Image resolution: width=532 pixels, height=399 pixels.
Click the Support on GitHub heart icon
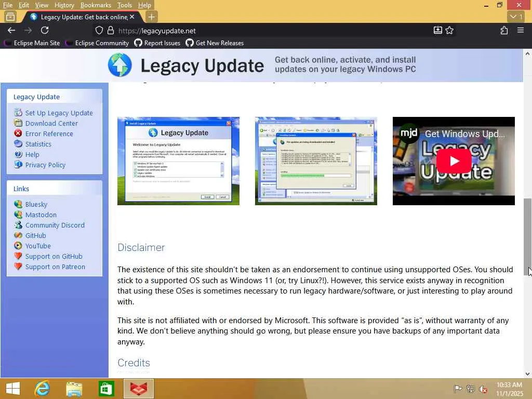coord(18,256)
